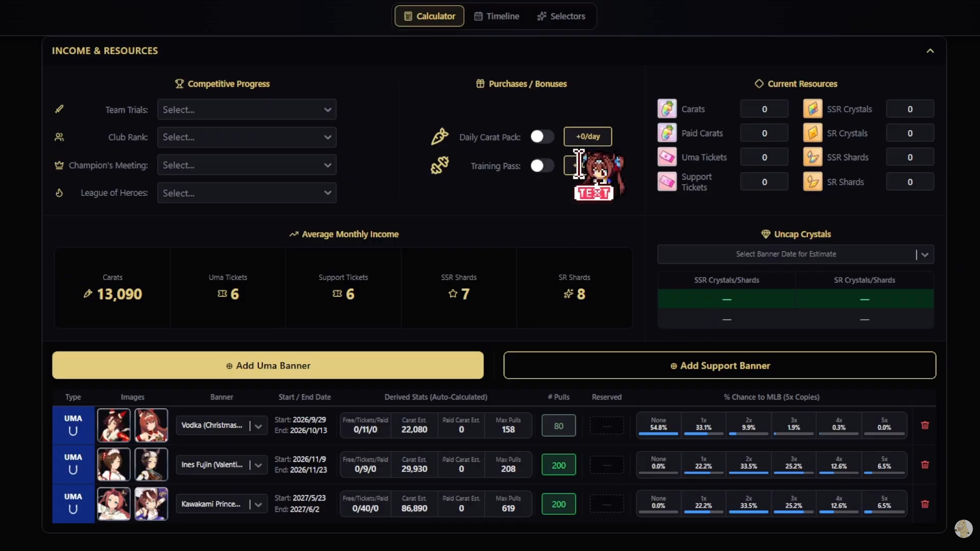Screen dimensions: 980x551
Task: Click the Competitive Progress trophy icon
Action: pos(179,84)
